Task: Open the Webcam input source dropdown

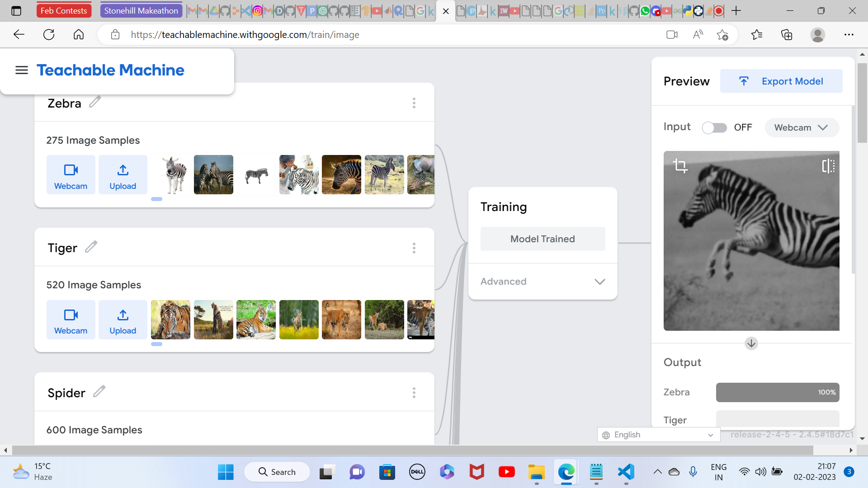Action: tap(801, 128)
